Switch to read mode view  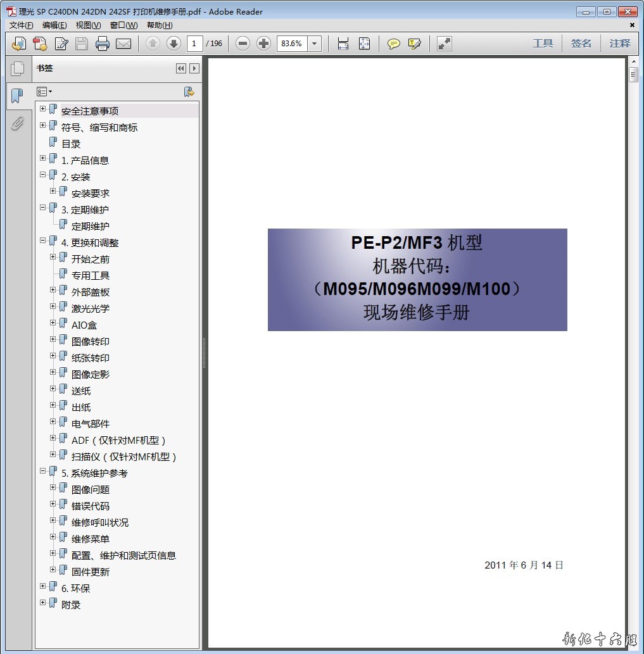coord(445,44)
